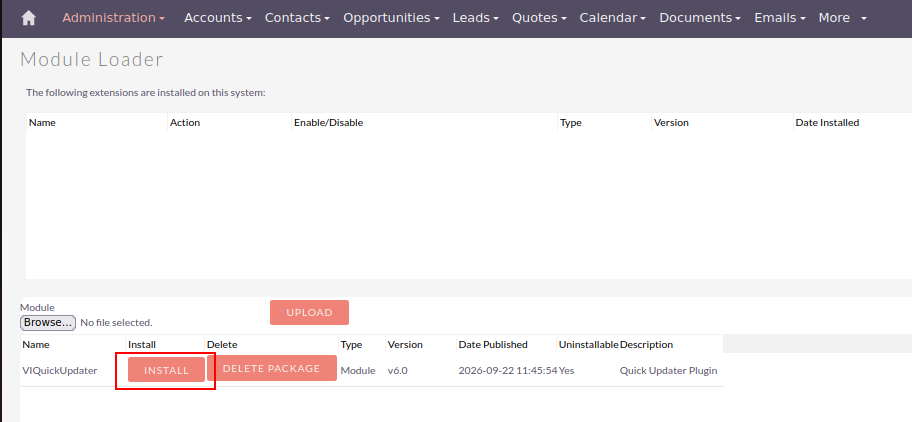The height and width of the screenshot is (422, 912).
Task: Click the Module type cell
Action: (x=358, y=370)
